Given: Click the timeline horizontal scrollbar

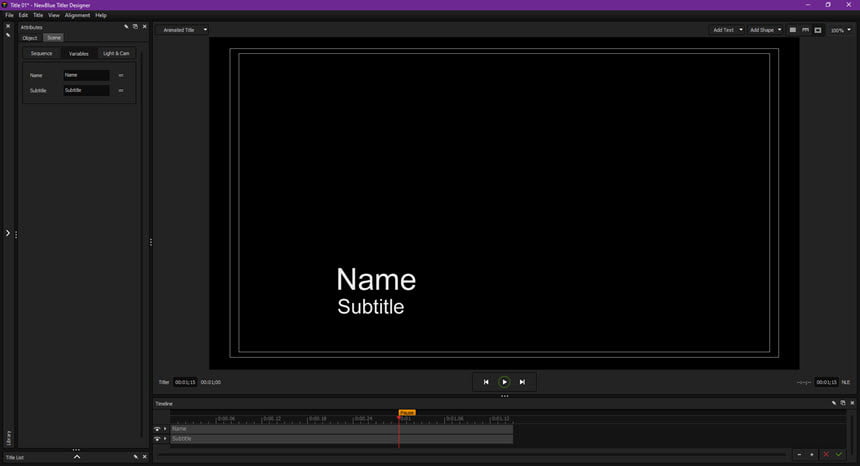Looking at the screenshot, I should 472,454.
